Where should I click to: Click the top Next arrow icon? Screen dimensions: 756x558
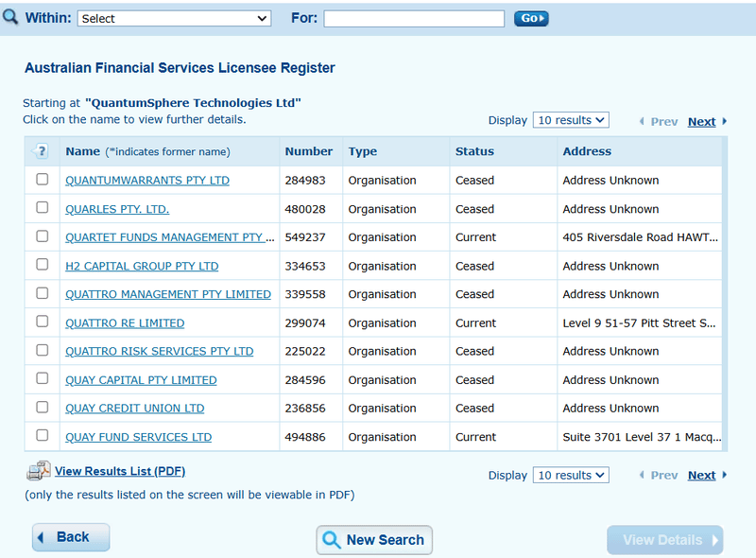point(724,122)
